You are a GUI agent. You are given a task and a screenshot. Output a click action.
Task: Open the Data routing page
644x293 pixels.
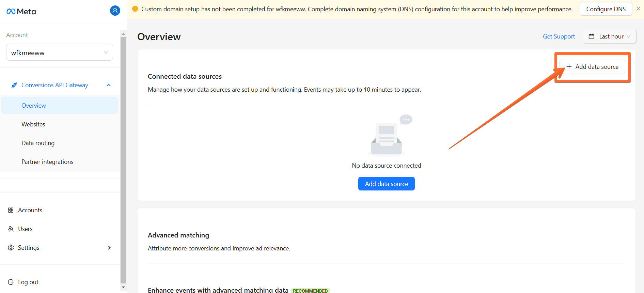tap(38, 143)
